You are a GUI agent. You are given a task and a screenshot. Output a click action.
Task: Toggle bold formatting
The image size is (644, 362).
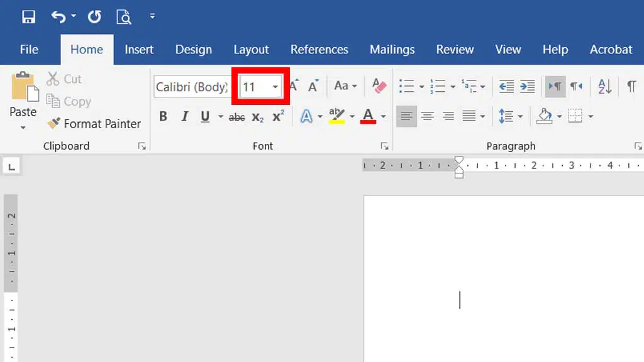tap(163, 116)
